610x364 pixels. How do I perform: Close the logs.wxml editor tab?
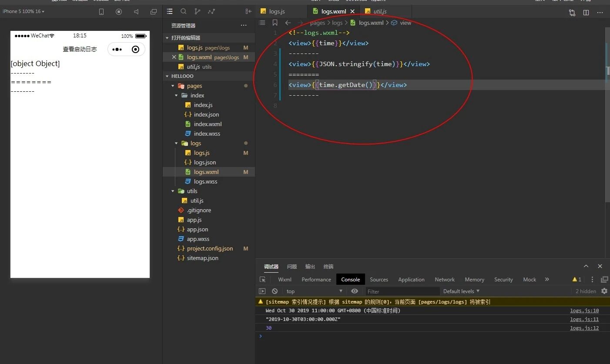click(x=352, y=11)
